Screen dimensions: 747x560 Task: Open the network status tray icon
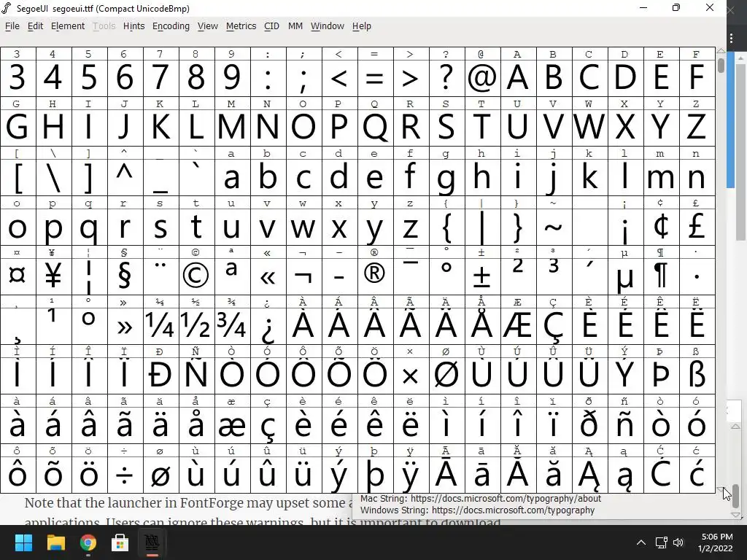click(x=661, y=542)
